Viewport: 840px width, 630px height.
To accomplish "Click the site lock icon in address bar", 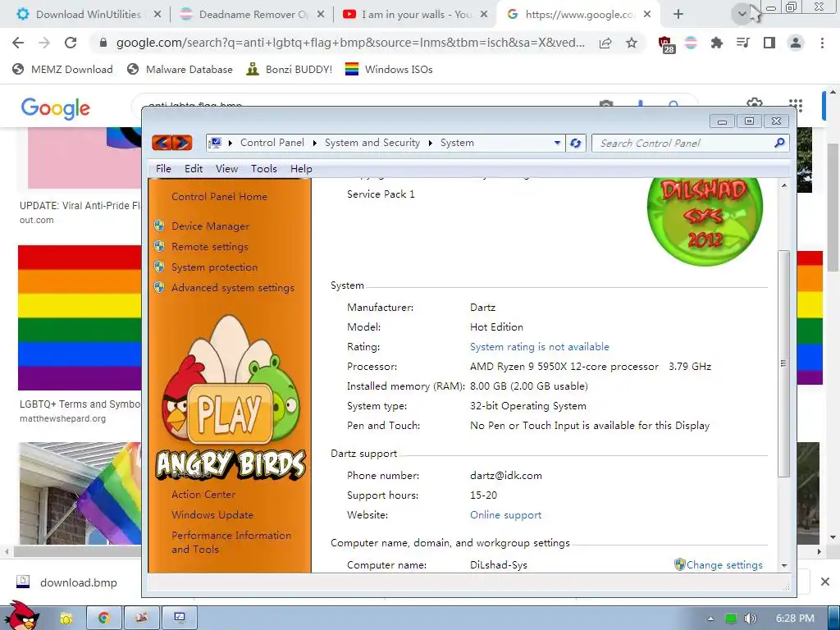I will [103, 43].
